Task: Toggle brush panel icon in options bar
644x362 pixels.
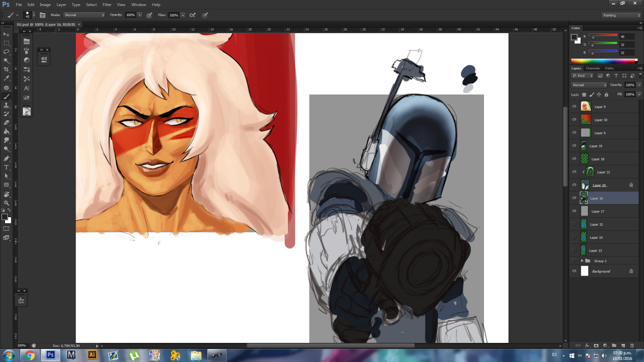Action: tap(43, 15)
